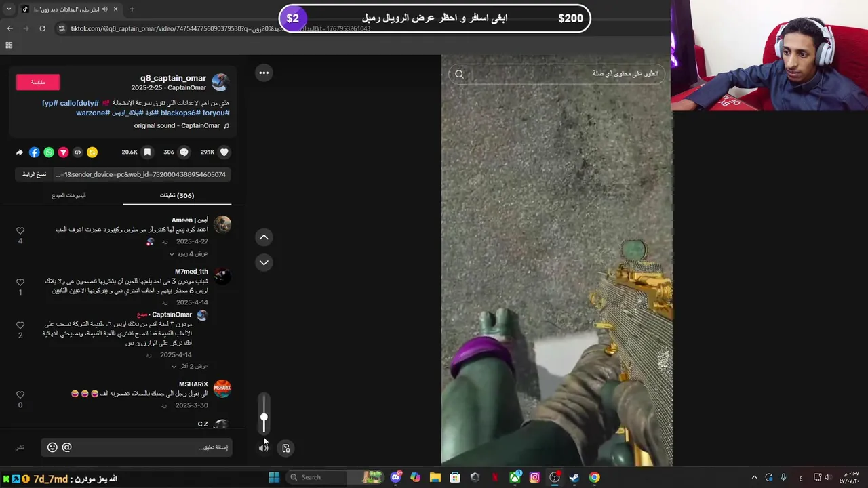Image resolution: width=868 pixels, height=488 pixels.
Task: Click the video link URL field
Action: coord(140,174)
